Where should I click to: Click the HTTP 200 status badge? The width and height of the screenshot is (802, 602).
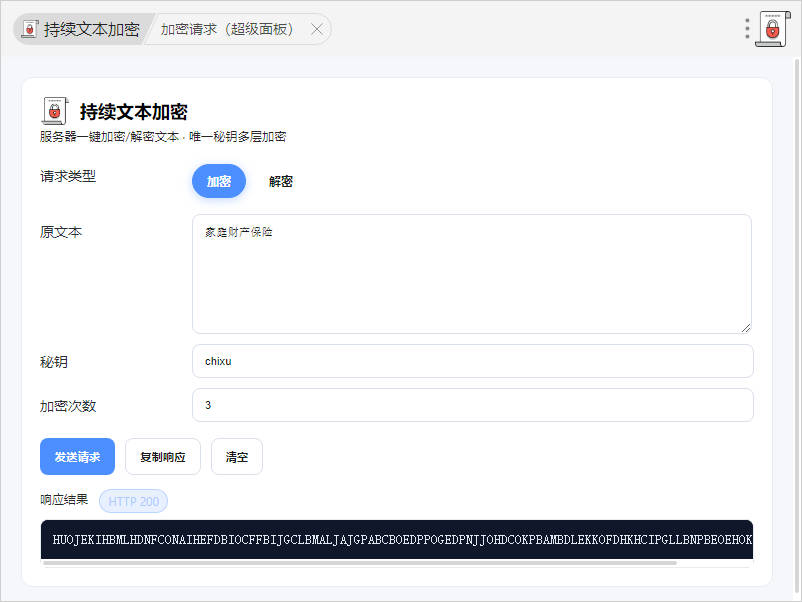point(133,501)
